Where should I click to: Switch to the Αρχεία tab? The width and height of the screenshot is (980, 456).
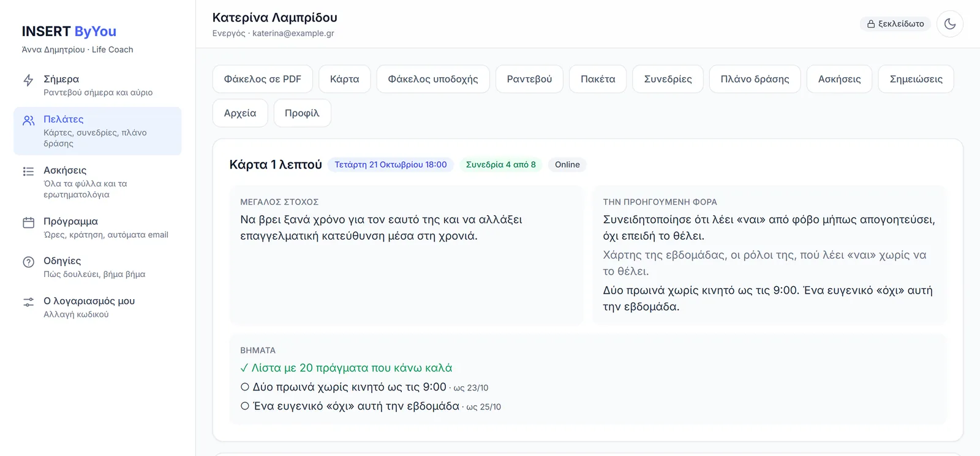click(x=240, y=113)
